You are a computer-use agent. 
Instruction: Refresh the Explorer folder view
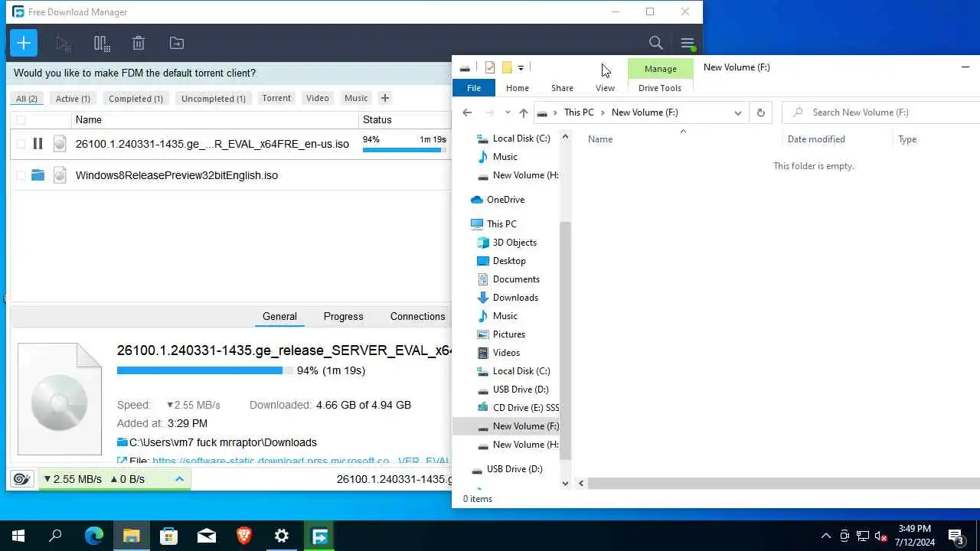(x=760, y=112)
